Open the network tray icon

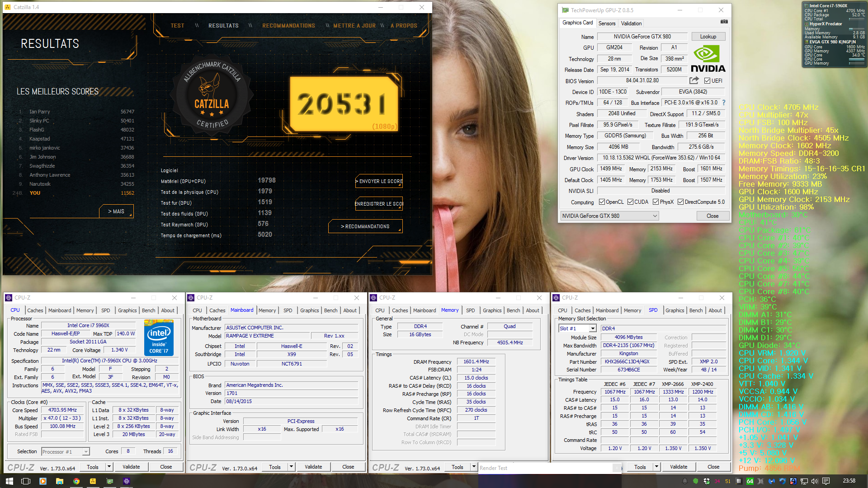pos(804,481)
